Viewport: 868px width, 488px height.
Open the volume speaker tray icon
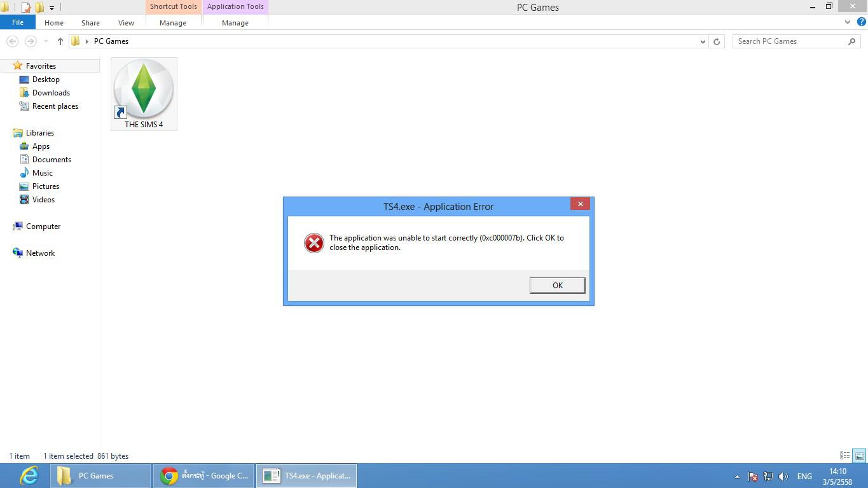pyautogui.click(x=783, y=476)
